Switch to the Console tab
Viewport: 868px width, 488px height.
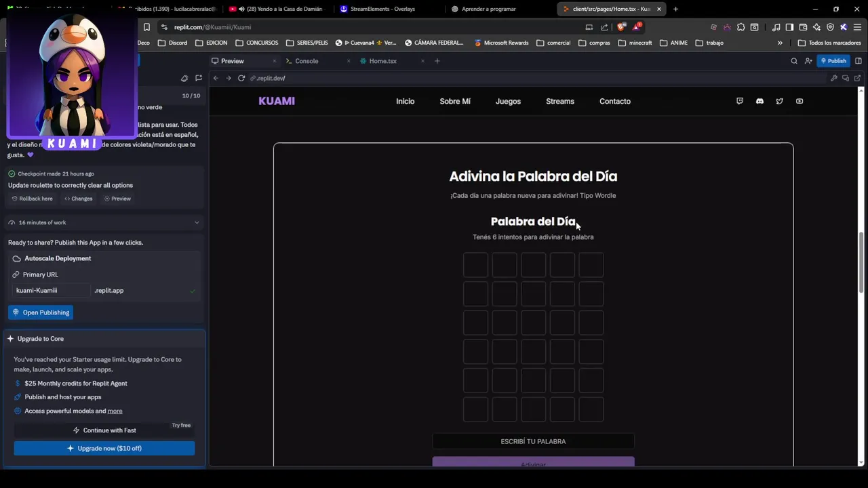(307, 61)
